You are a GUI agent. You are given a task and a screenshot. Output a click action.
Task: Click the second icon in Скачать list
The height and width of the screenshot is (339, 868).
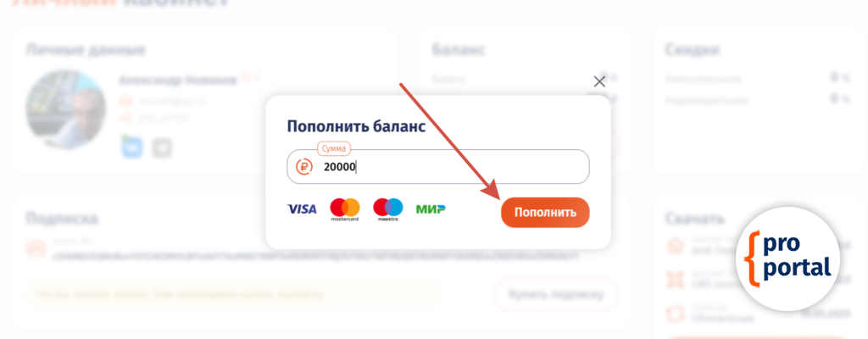tap(676, 278)
